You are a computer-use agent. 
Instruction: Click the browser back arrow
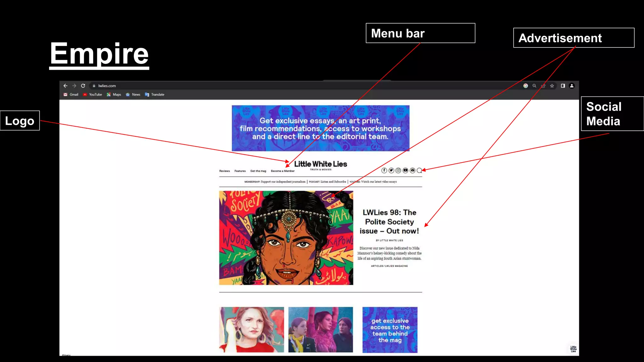65,86
